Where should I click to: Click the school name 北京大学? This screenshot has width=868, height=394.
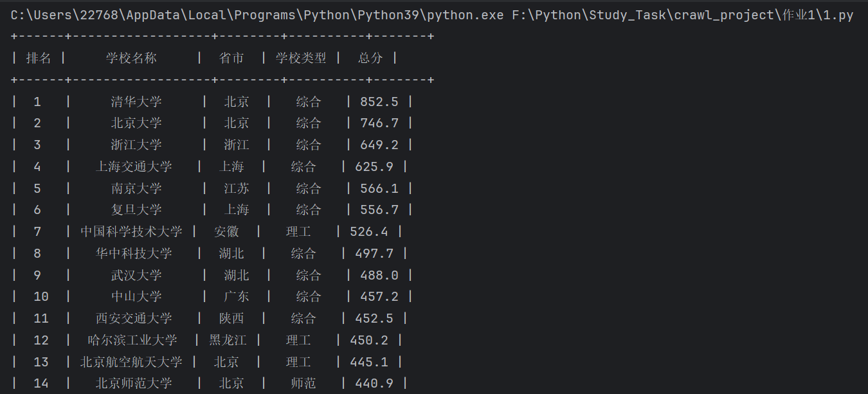coord(136,123)
